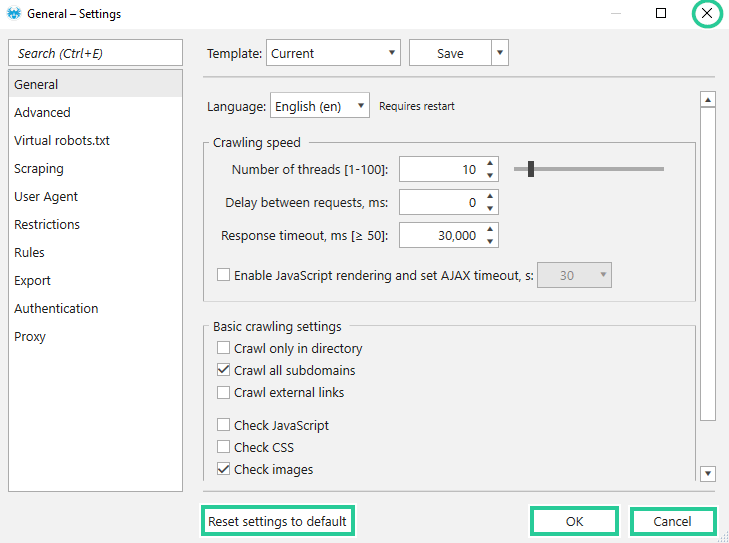
Task: Enable JavaScript rendering checkbox
Action: point(224,275)
